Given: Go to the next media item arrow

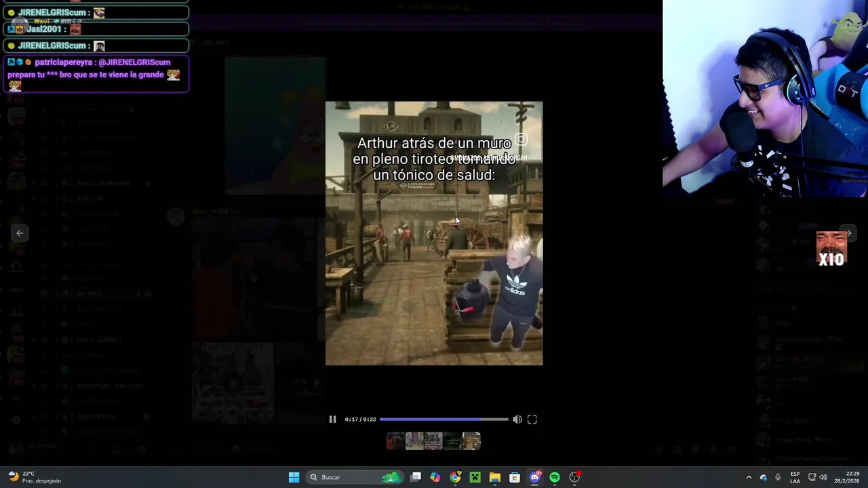Looking at the screenshot, I should [x=848, y=233].
